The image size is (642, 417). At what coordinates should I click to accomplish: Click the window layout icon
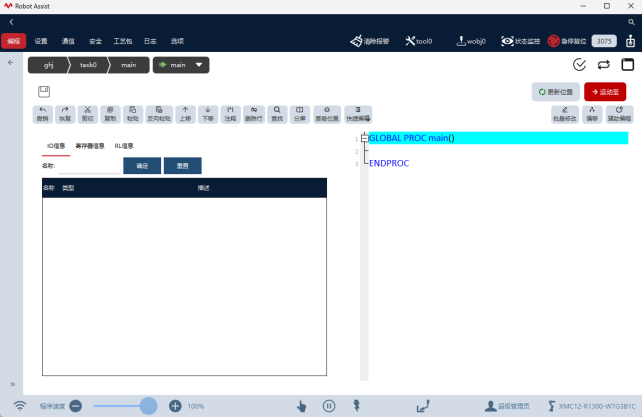(x=628, y=65)
